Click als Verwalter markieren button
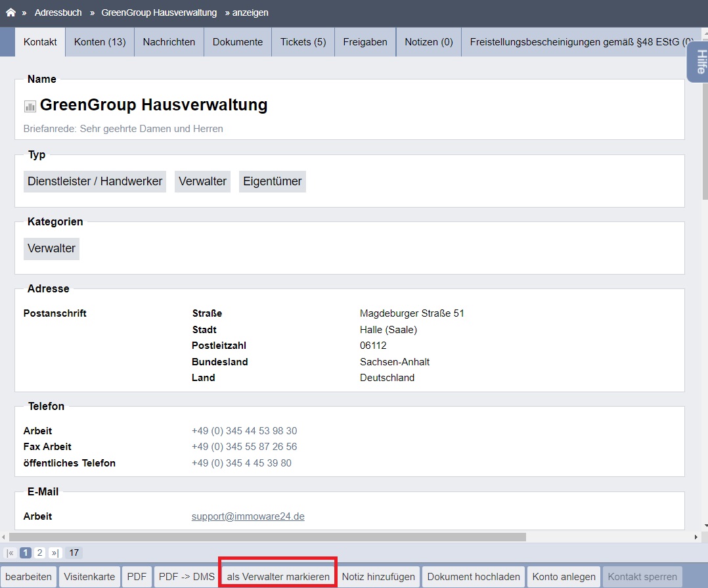The width and height of the screenshot is (708, 588). pos(278,577)
